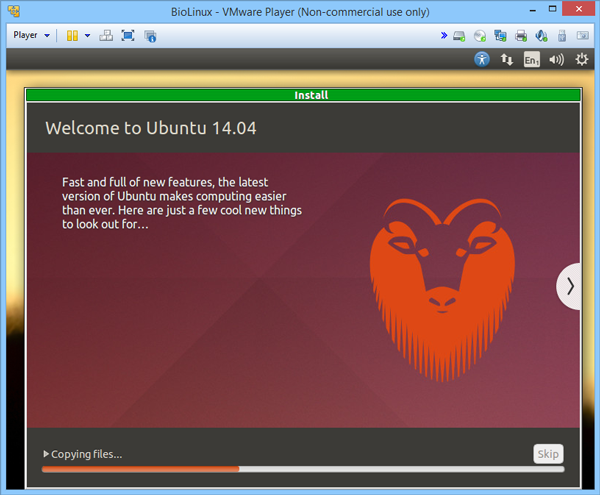Open the En keyboard layout indicator
Screen dimensions: 600x495
pyautogui.click(x=532, y=60)
